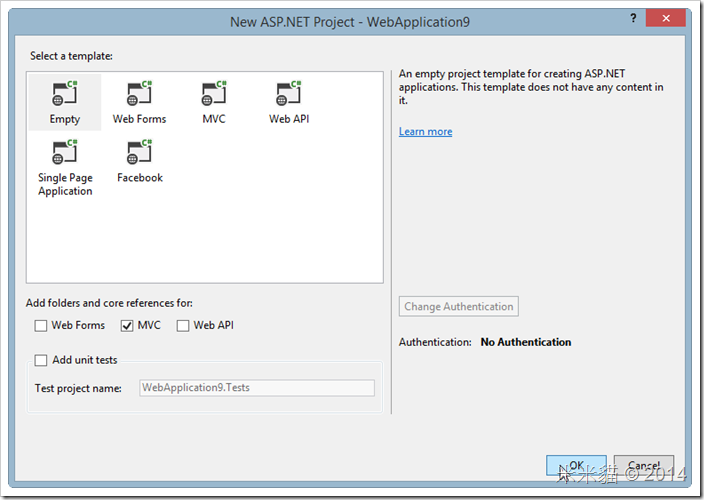The width and height of the screenshot is (704, 500).
Task: Confirm with the OK button
Action: pos(576,465)
